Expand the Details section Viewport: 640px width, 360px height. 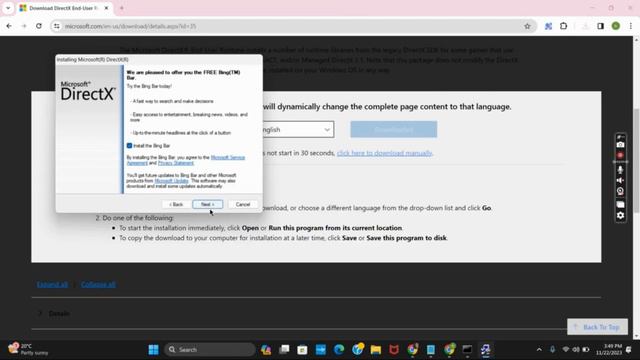(x=54, y=313)
